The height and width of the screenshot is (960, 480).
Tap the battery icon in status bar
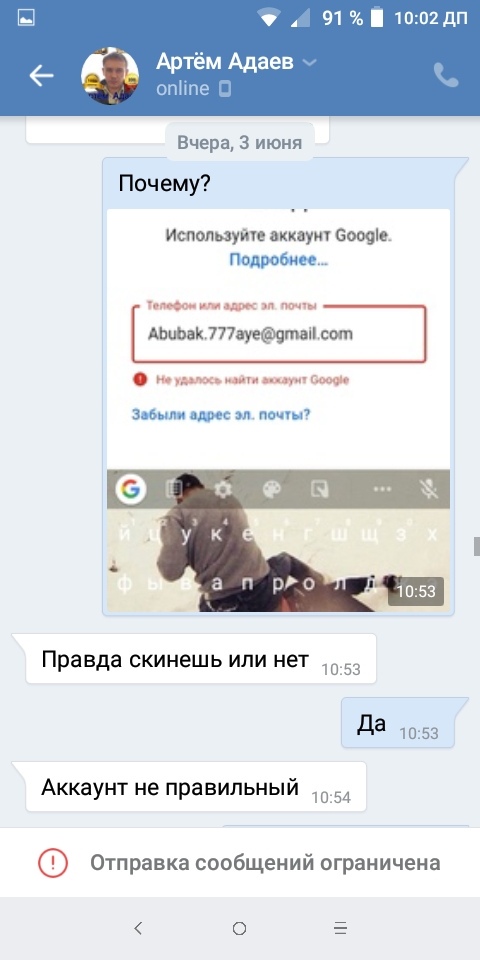(377, 18)
